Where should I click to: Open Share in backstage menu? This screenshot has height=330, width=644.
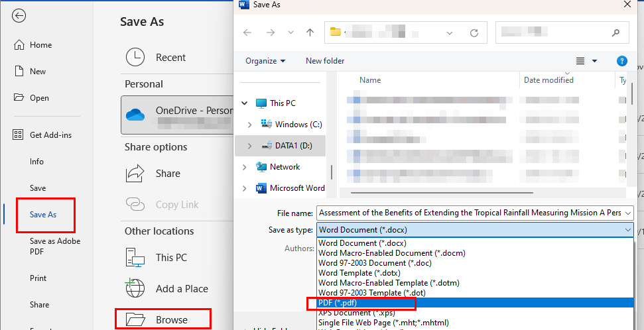[x=39, y=305]
